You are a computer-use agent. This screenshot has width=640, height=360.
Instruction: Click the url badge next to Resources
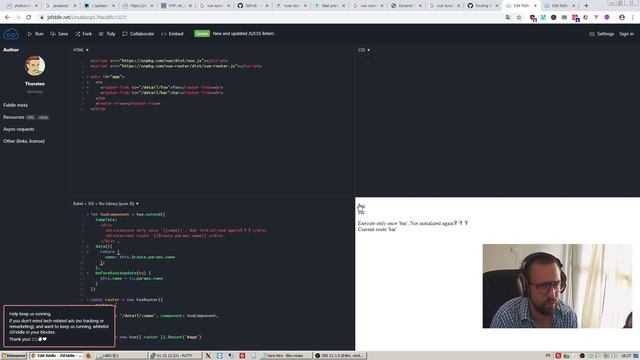click(x=30, y=118)
